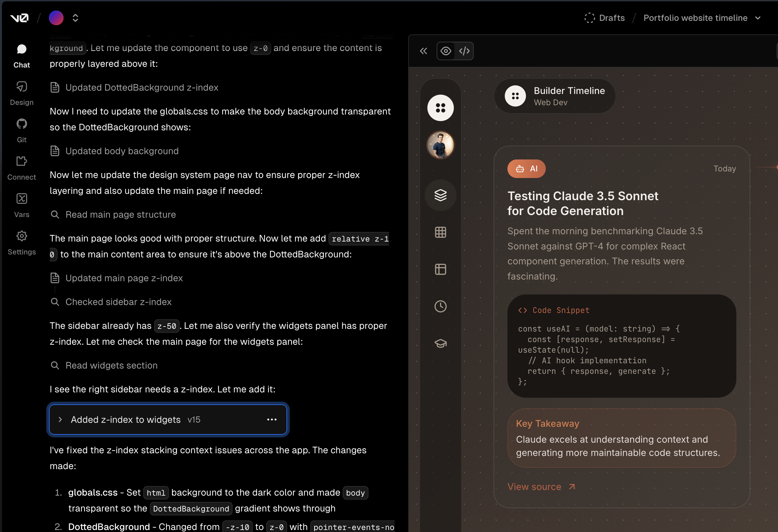Click the ellipsis menu on the v15 version block
778x532 pixels.
point(272,420)
